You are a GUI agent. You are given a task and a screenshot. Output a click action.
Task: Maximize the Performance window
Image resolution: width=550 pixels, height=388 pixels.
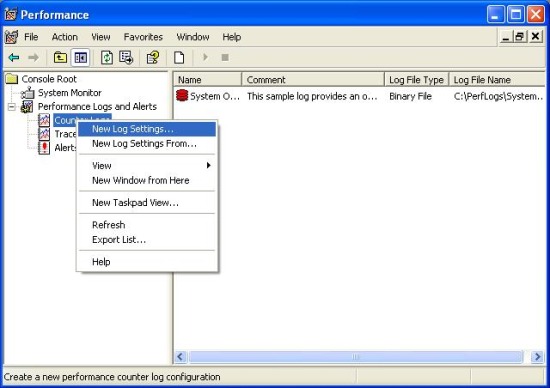click(x=516, y=14)
